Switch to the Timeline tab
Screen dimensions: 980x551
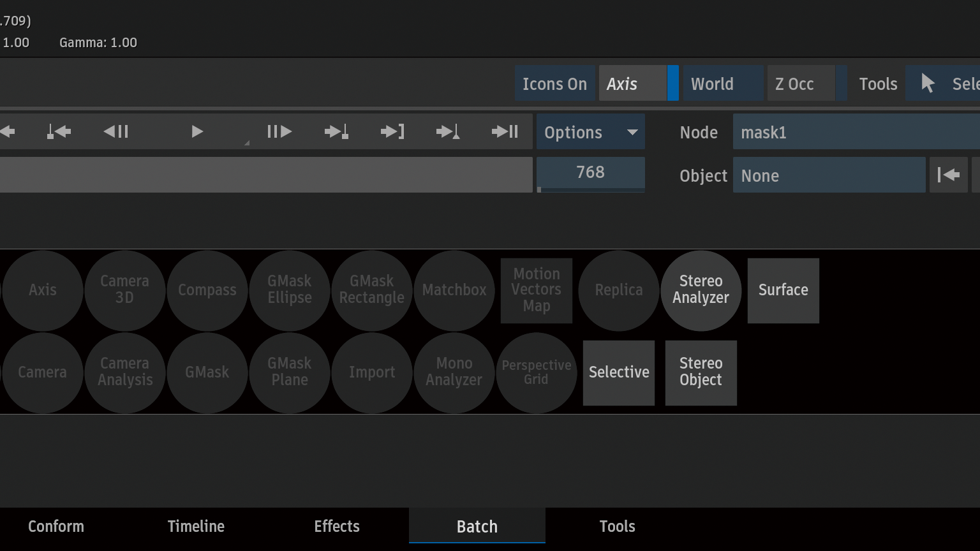196,527
